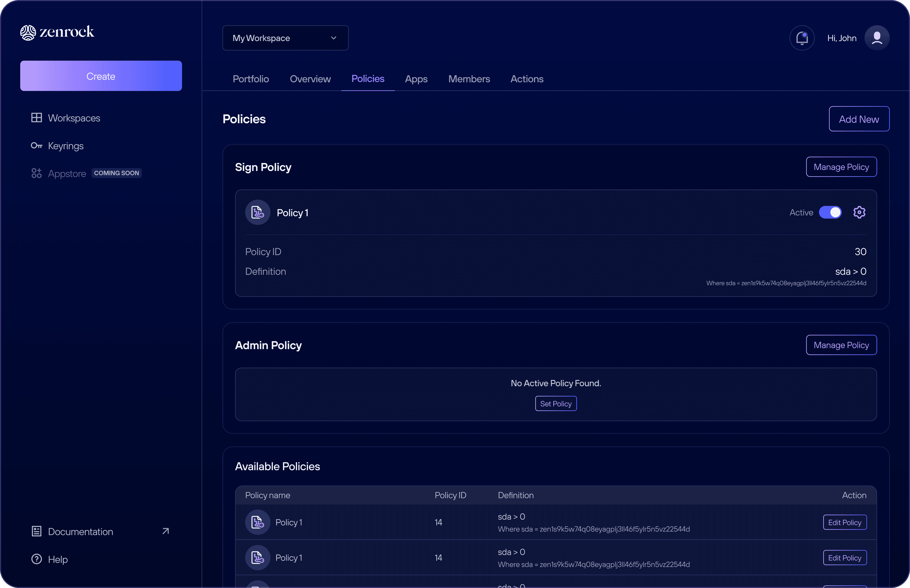Screen dimensions: 910x588
Task: Click Sign Policy's Policy 1 document icon
Action: [x=258, y=212]
